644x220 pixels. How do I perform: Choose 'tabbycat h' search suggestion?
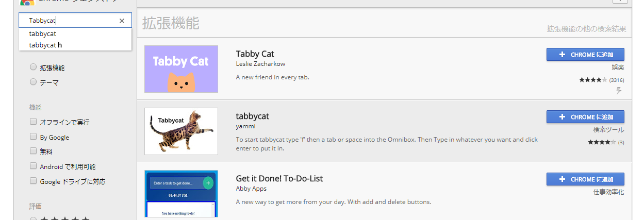click(x=45, y=45)
